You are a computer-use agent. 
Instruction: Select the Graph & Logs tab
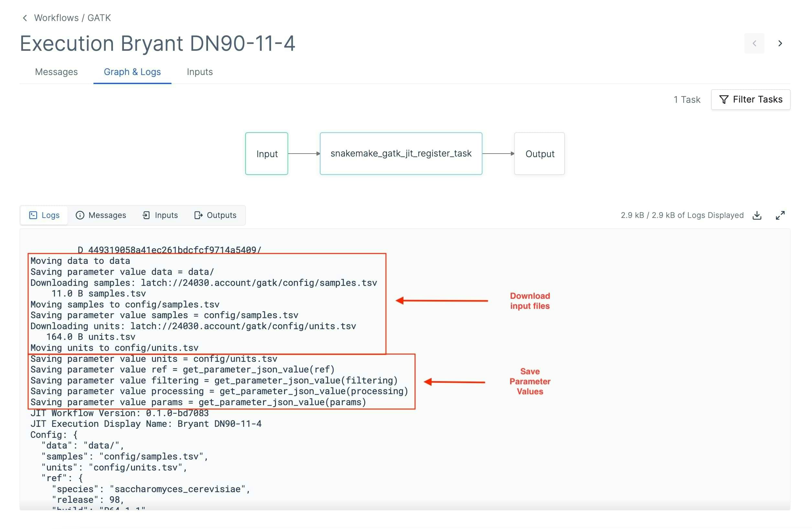132,72
